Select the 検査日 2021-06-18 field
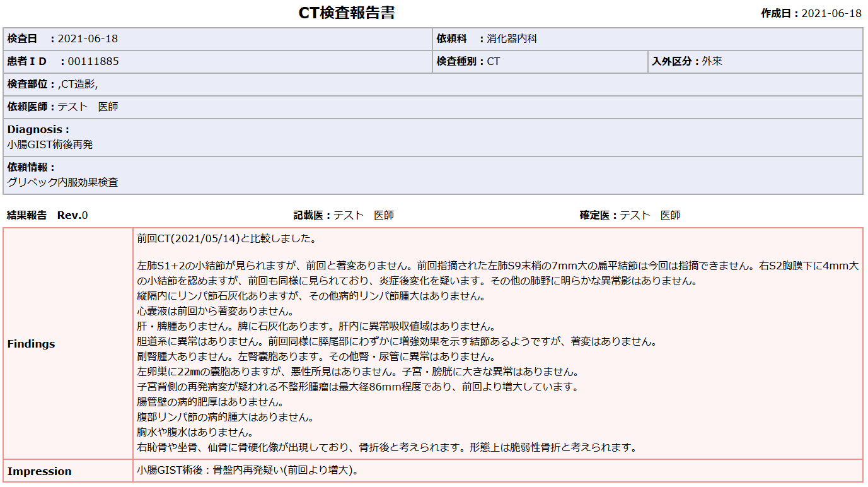Image resolution: width=868 pixels, height=487 pixels. coord(63,39)
